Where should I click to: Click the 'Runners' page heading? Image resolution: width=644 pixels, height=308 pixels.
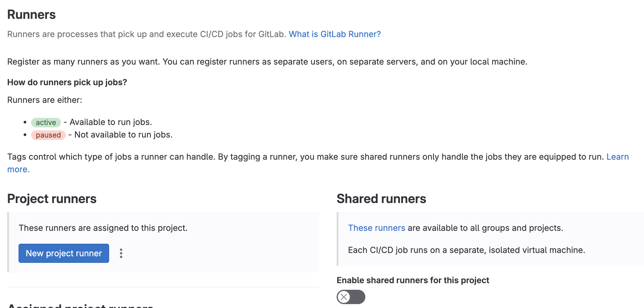pyautogui.click(x=31, y=15)
